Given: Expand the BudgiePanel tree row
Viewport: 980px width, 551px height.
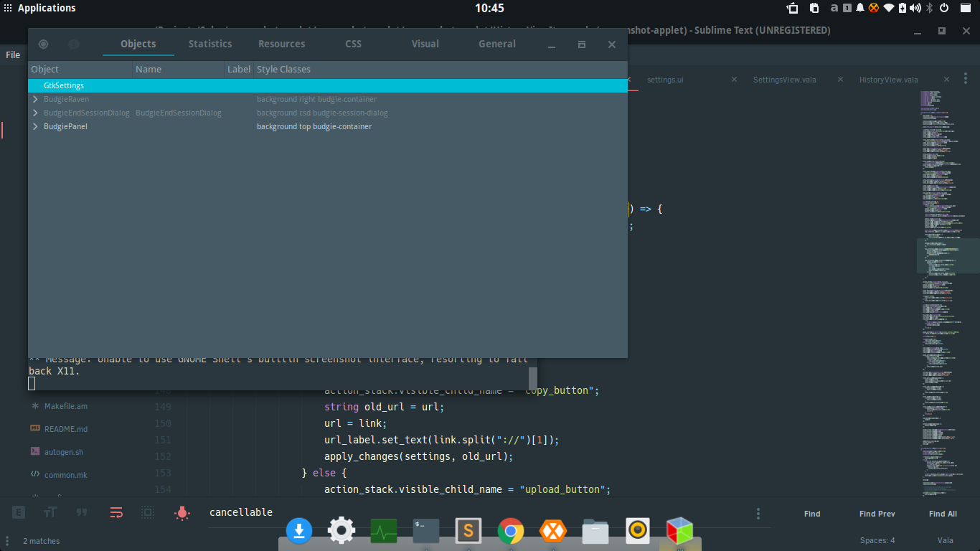Looking at the screenshot, I should [x=35, y=126].
